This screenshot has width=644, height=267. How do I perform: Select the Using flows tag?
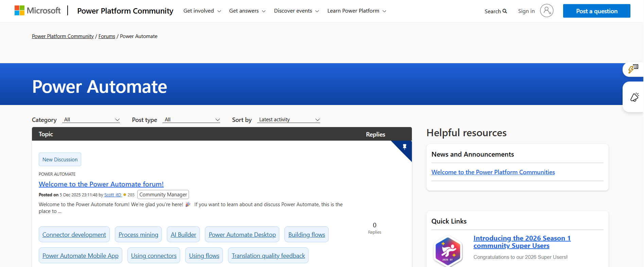click(x=204, y=255)
